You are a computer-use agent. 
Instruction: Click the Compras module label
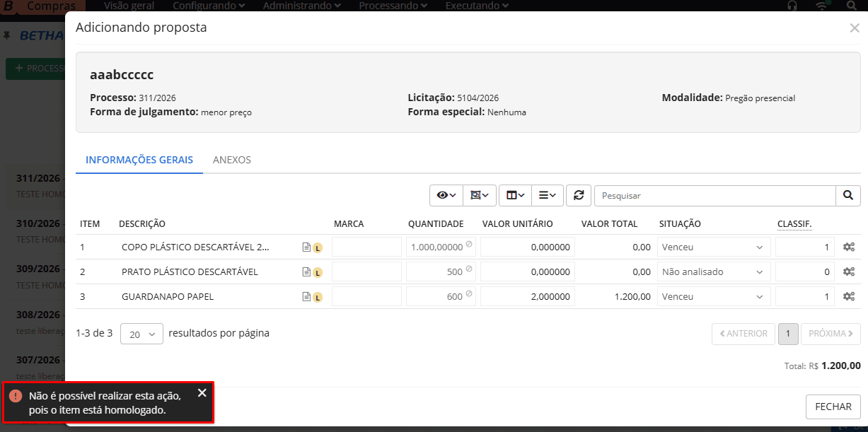[52, 6]
